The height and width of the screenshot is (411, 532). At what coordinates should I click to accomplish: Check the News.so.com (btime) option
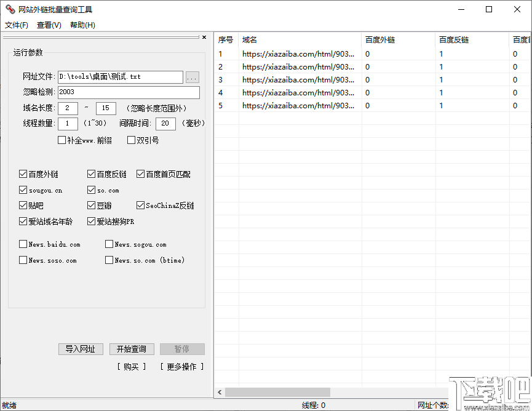click(108, 260)
